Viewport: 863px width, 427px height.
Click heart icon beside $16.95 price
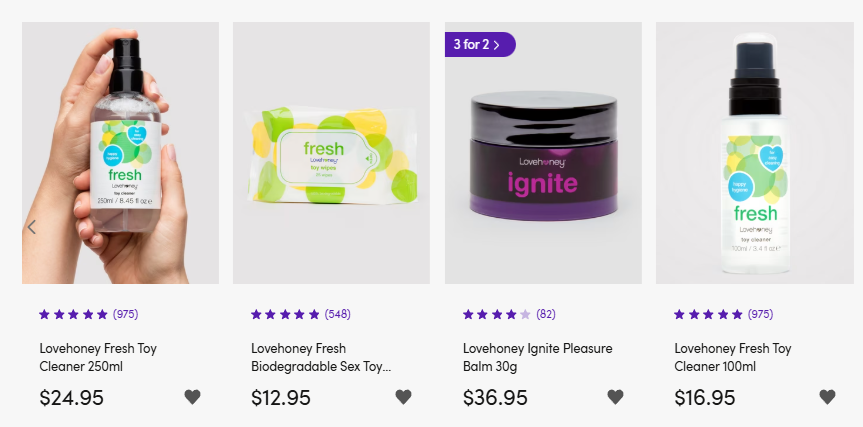pos(827,397)
